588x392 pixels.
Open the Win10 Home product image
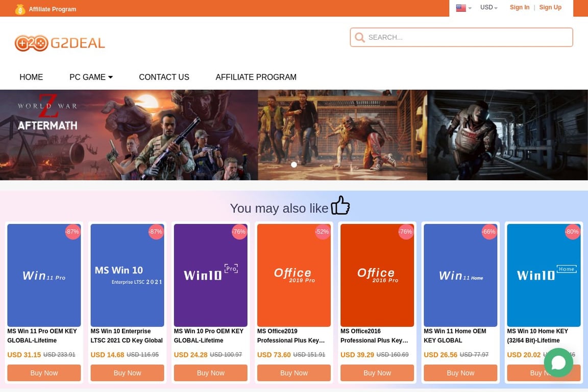pos(544,275)
